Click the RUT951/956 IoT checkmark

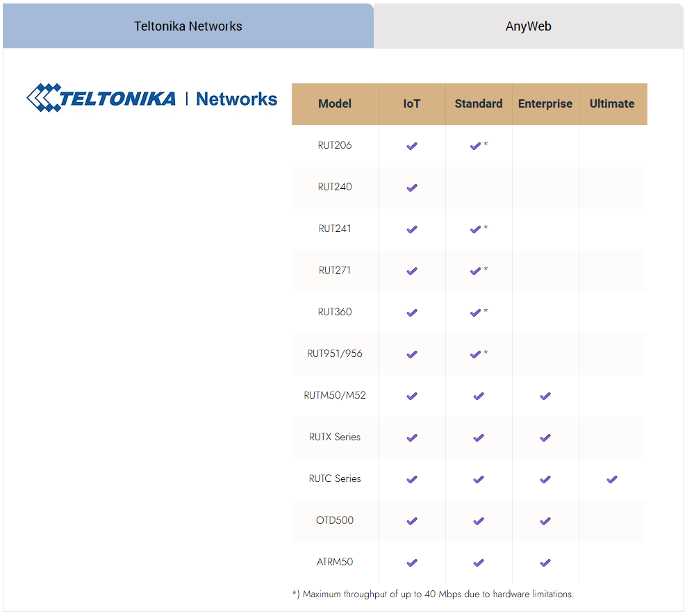pyautogui.click(x=412, y=354)
